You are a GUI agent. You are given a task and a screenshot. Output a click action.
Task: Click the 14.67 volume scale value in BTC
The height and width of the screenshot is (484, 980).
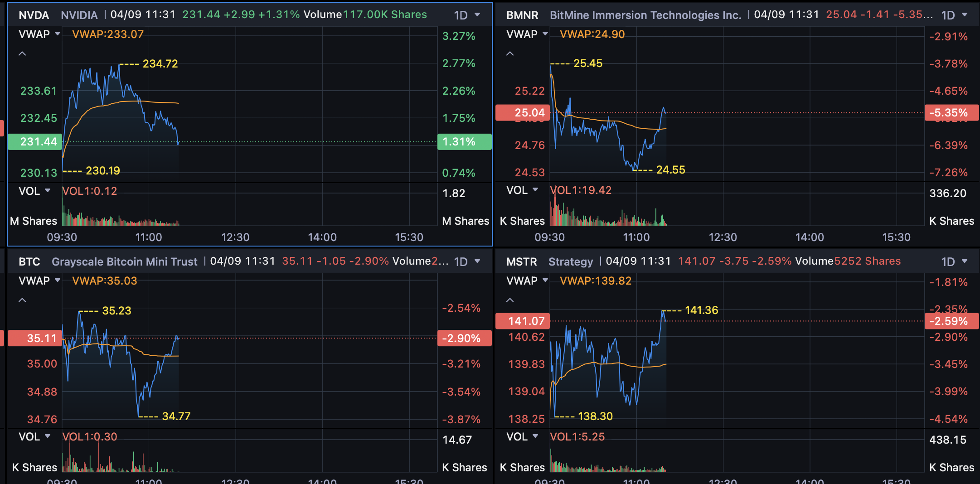[x=457, y=440]
